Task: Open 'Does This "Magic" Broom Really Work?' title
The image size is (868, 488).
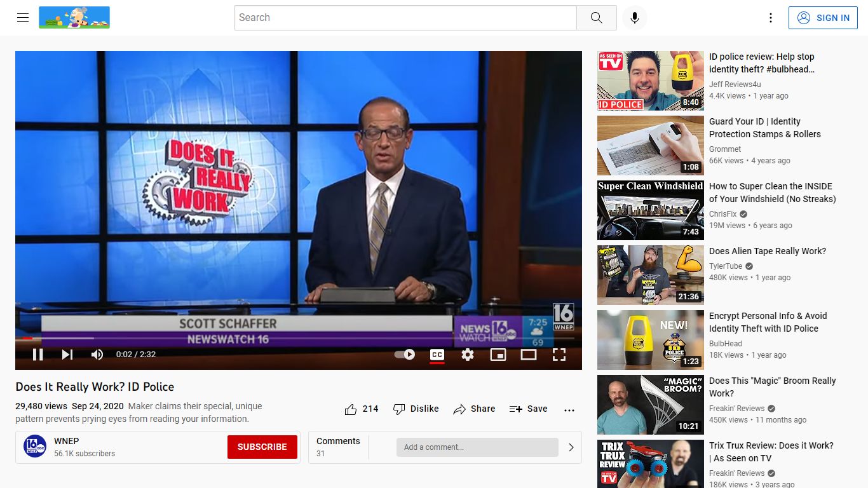Action: [x=773, y=387]
